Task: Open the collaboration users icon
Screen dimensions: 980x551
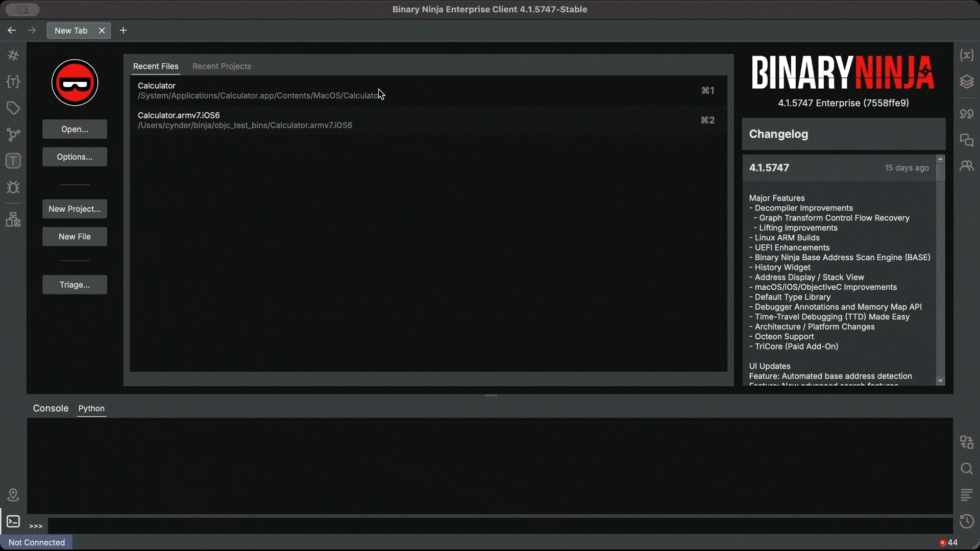Action: click(966, 166)
